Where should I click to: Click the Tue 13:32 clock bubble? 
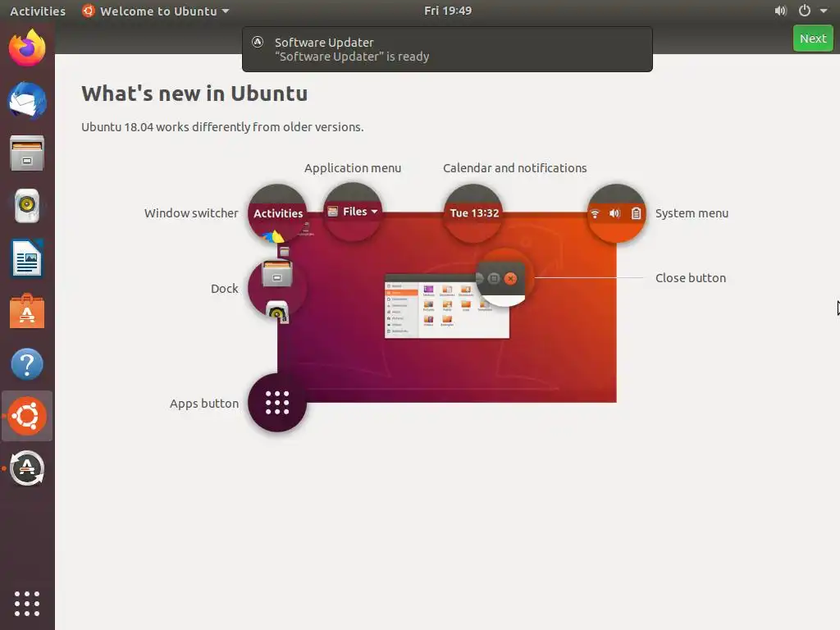[473, 213]
